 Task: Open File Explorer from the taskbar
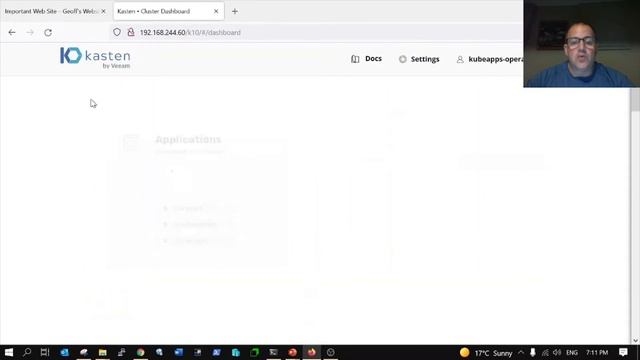[102, 352]
